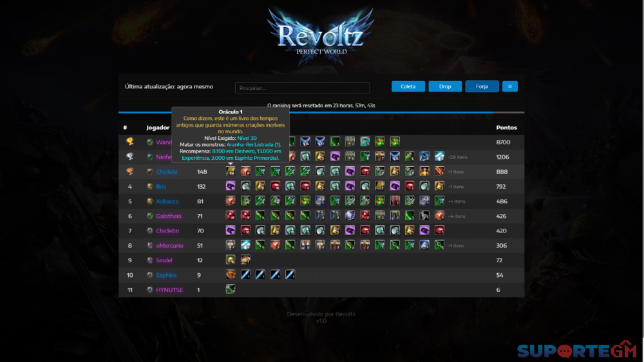The image size is (644, 362).
Task: Switch to the Coleta ranking tab
Action: [408, 86]
